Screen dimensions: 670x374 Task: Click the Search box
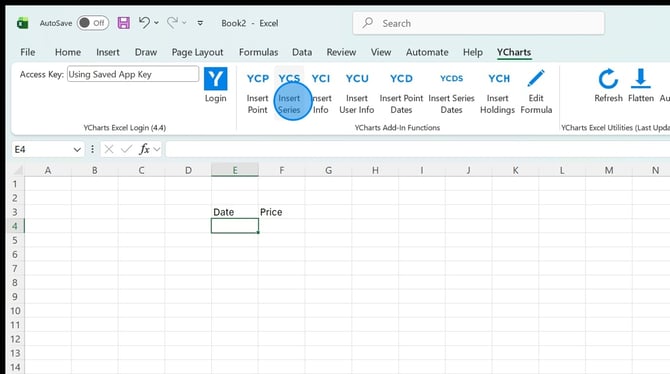479,23
